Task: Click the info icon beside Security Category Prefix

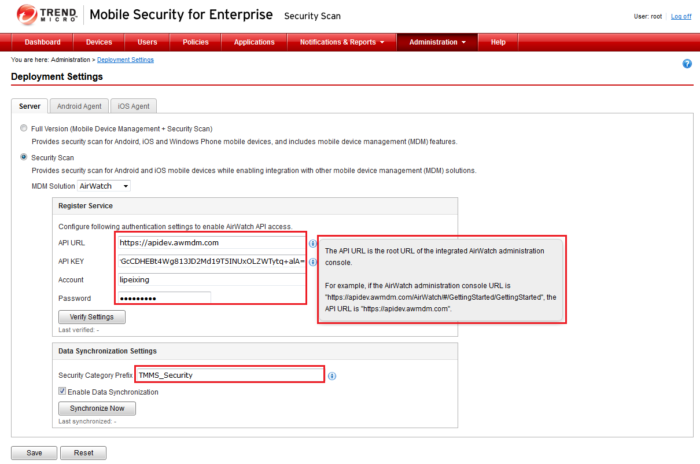Action: (x=332, y=376)
